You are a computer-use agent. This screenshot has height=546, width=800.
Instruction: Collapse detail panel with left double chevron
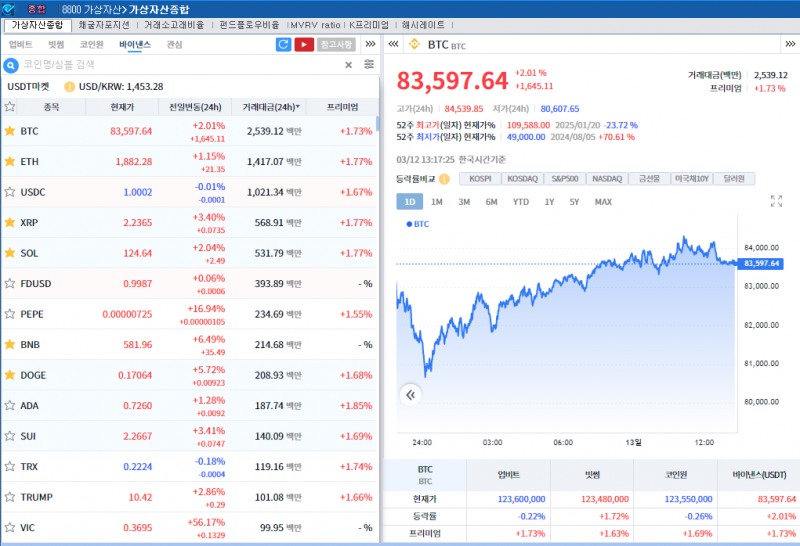393,44
